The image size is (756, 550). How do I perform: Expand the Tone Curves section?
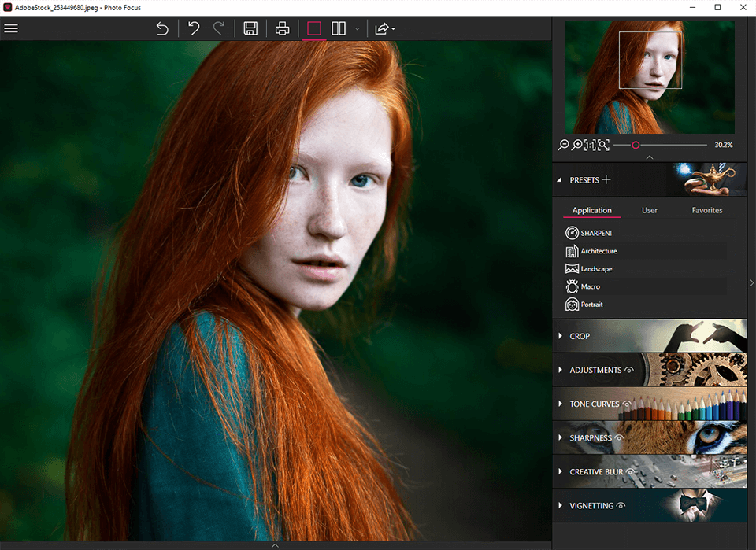[595, 404]
